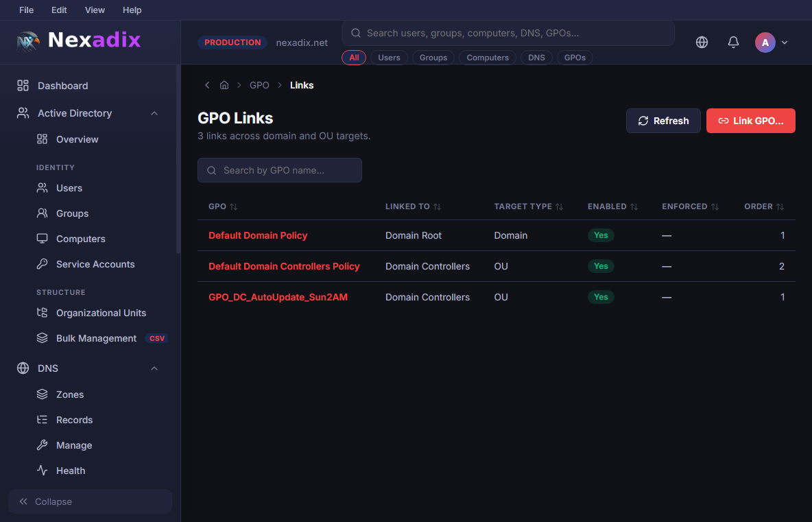
Task: Click the search icon in the global search
Action: (x=356, y=33)
